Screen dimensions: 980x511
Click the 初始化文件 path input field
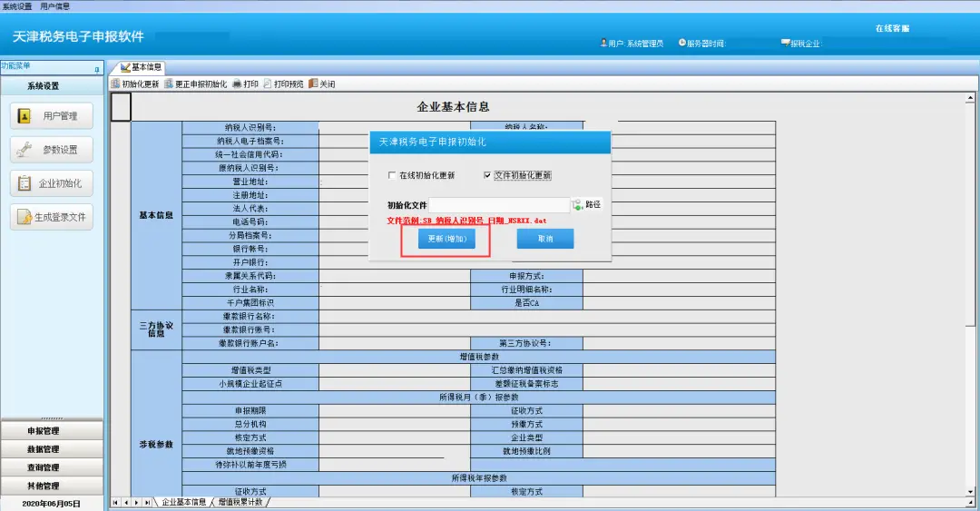pos(499,204)
